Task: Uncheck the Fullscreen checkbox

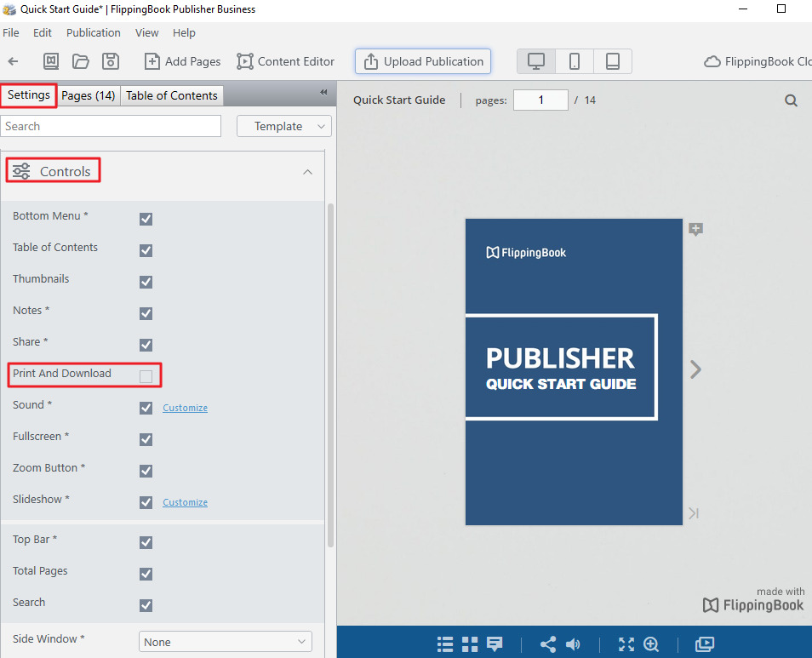Action: (x=146, y=439)
